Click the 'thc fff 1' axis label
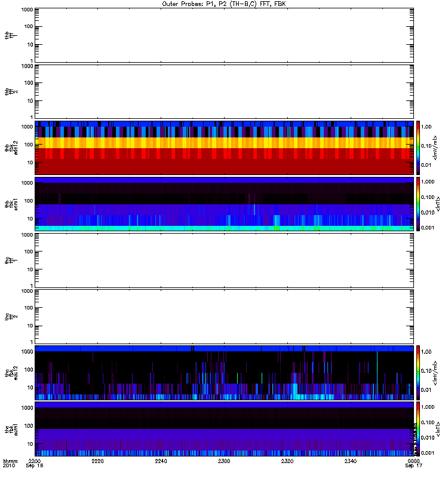The image size is (448, 478). tap(11, 261)
